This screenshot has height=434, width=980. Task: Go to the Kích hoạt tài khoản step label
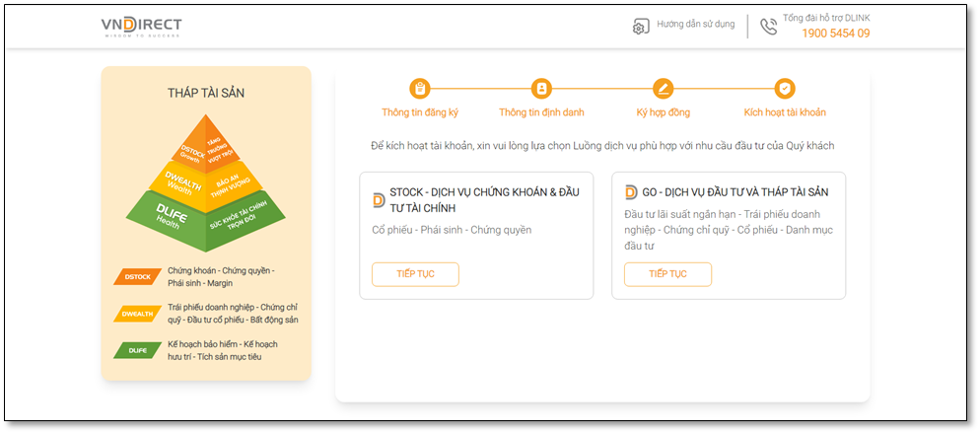pos(785,112)
